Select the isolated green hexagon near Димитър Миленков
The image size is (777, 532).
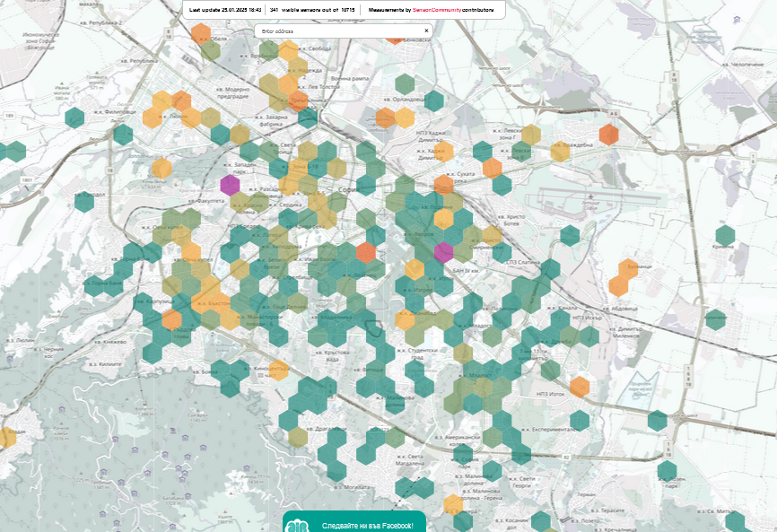715,318
